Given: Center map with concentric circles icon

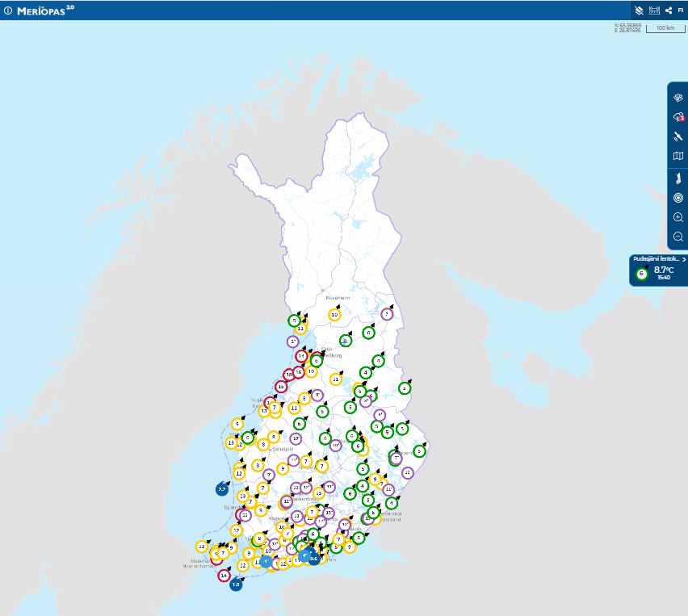Looking at the screenshot, I should tap(678, 198).
